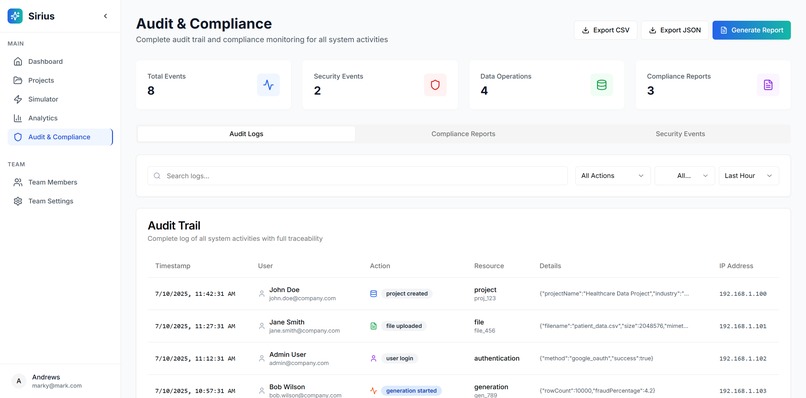Click IP address 192.168.1.102
Screen dimensions: 806x398
[x=743, y=358]
